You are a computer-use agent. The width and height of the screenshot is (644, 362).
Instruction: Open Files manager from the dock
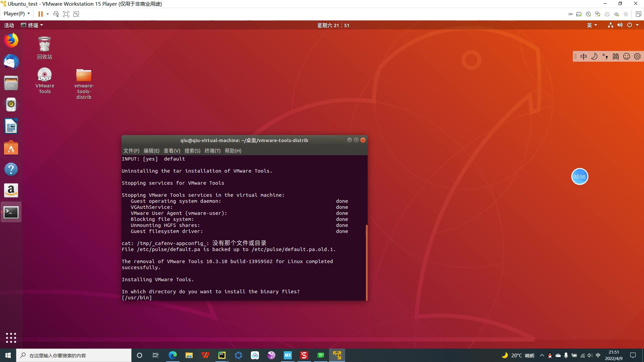tap(11, 83)
